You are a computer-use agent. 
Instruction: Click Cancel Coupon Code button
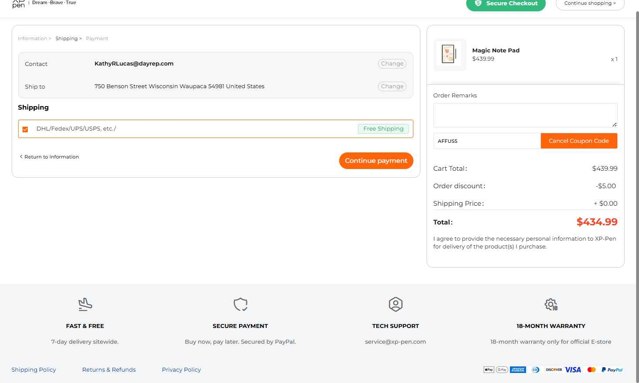click(579, 141)
